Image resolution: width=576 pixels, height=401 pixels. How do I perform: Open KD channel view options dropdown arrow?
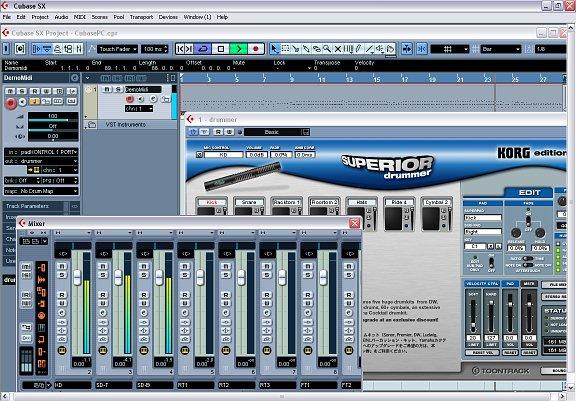(89, 233)
